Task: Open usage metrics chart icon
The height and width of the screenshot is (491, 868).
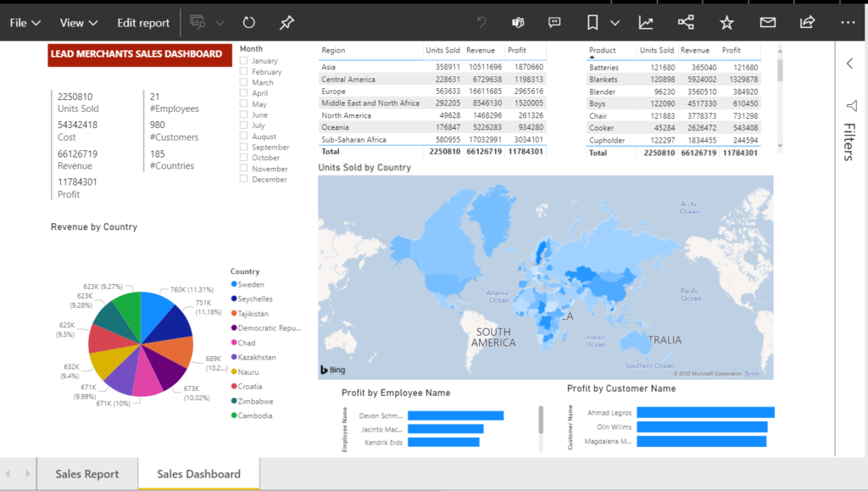Action: pos(646,23)
